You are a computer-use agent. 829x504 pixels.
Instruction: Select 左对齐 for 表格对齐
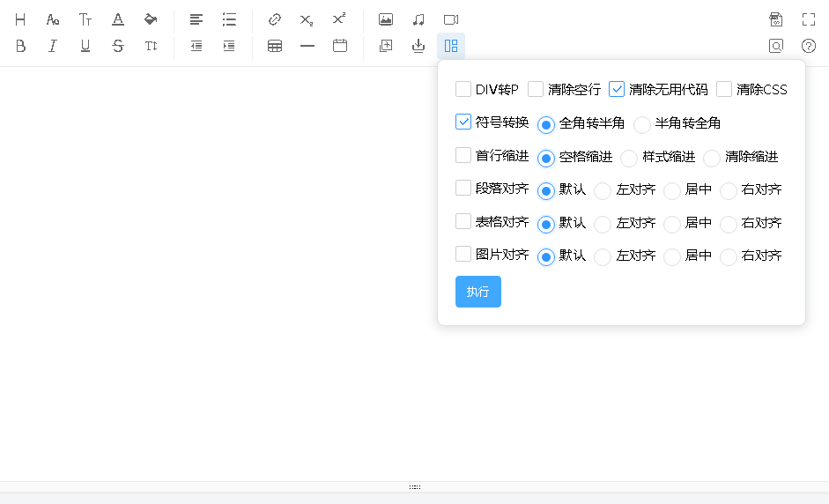coord(603,224)
